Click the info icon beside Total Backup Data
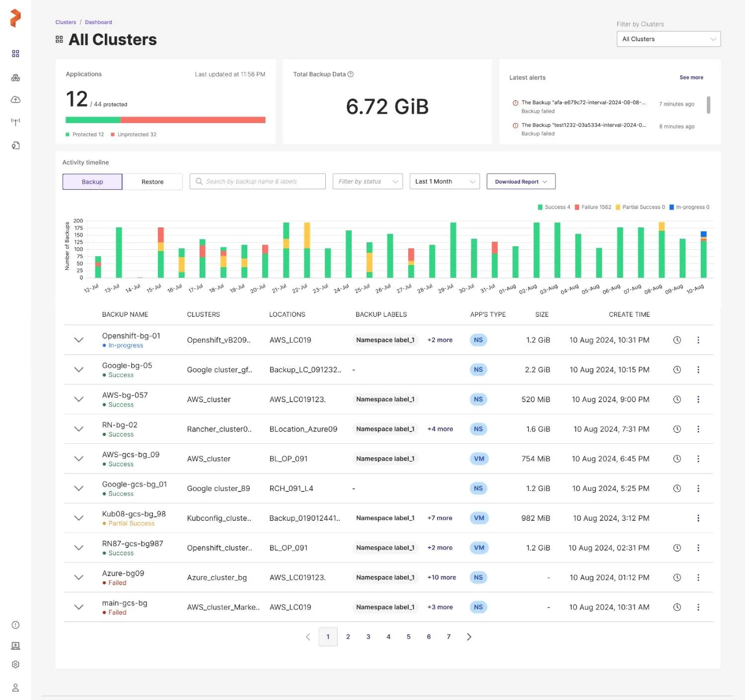Image resolution: width=745 pixels, height=700 pixels. pyautogui.click(x=351, y=74)
